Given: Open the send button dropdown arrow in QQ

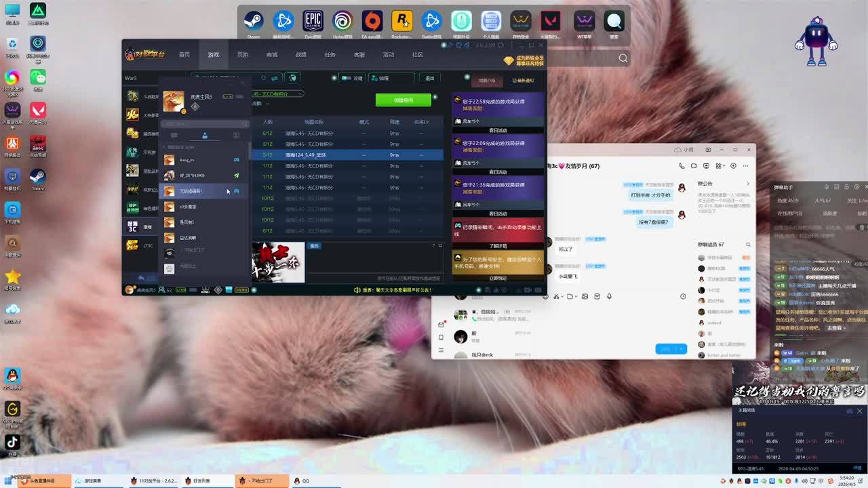Looking at the screenshot, I should (681, 349).
